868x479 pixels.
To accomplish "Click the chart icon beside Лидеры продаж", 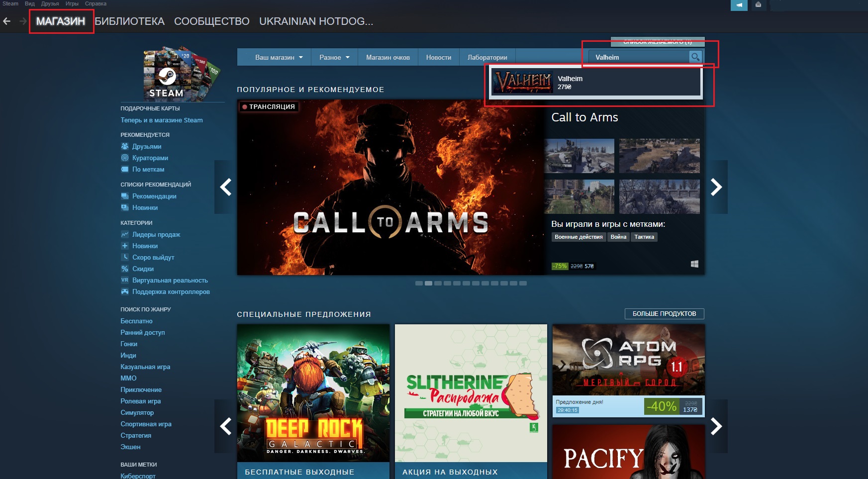I will click(125, 234).
